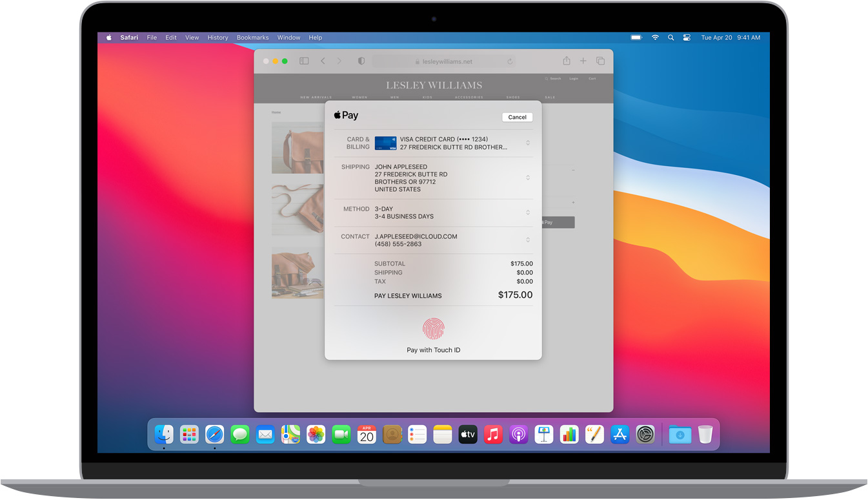Click the Visa card image in billing row
The image size is (868, 500).
[x=385, y=143]
